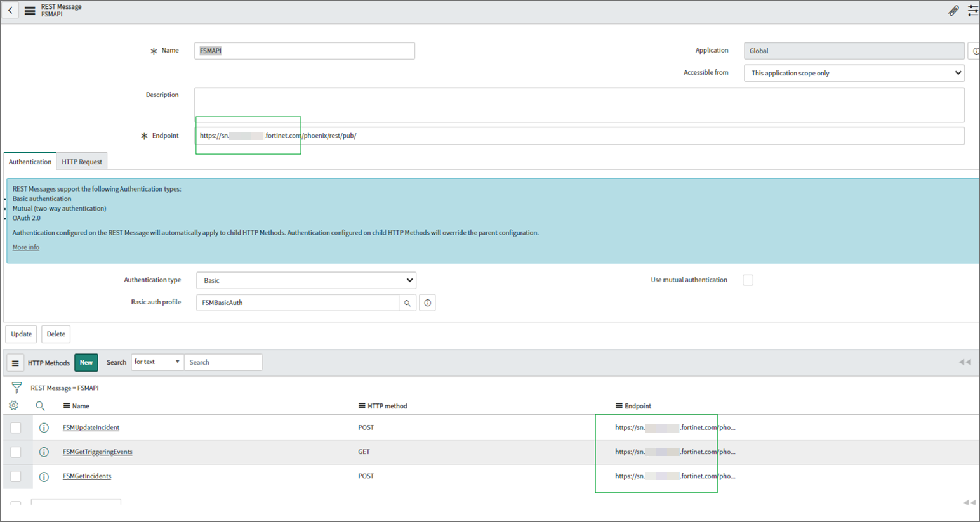Click the filter funnel icon

[17, 388]
